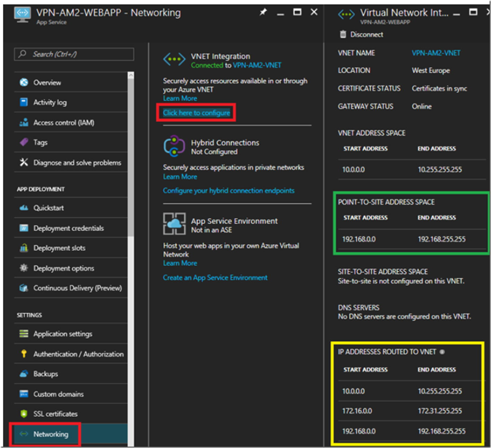491x448 pixels.
Task: Click the Authentication key icon
Action: [24, 354]
